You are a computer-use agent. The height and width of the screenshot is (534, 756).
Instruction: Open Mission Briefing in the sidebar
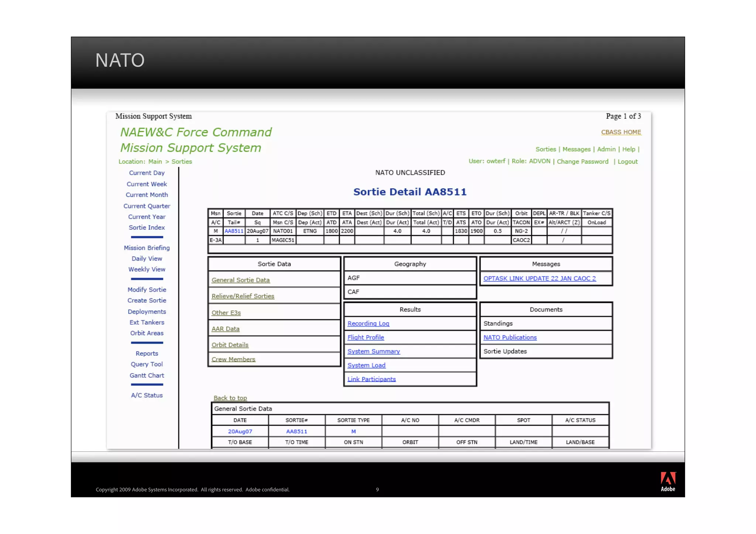pos(147,248)
